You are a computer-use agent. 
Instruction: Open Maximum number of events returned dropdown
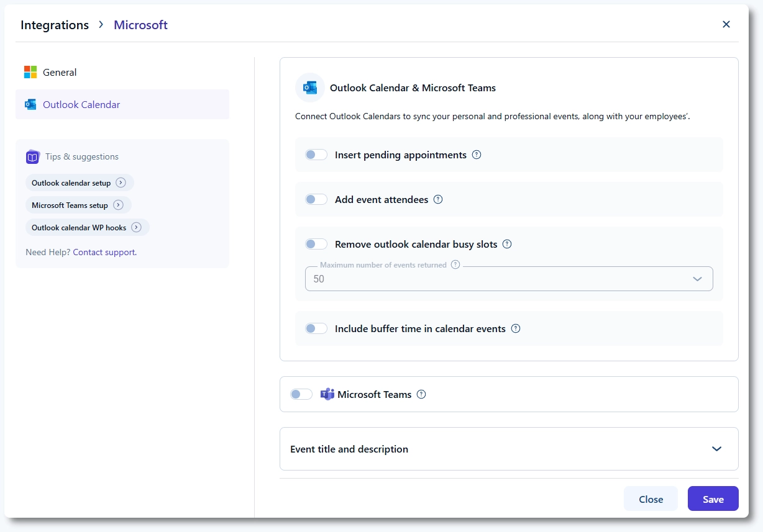[x=508, y=279]
